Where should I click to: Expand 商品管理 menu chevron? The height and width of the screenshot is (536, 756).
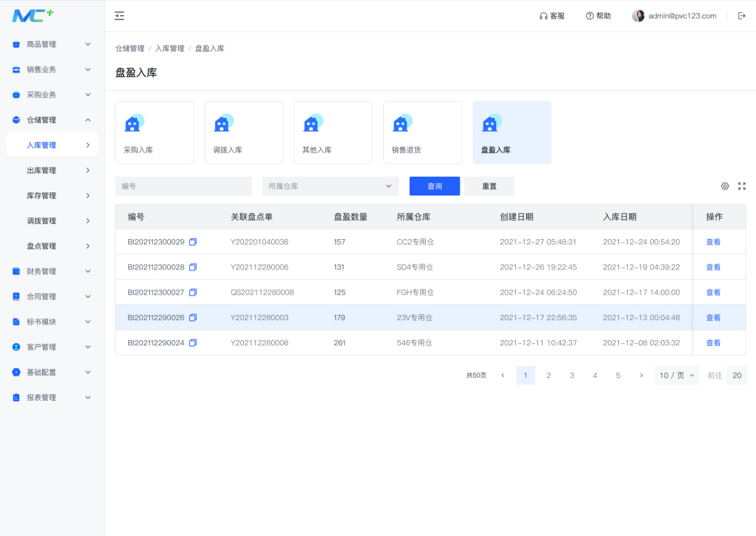tap(88, 44)
